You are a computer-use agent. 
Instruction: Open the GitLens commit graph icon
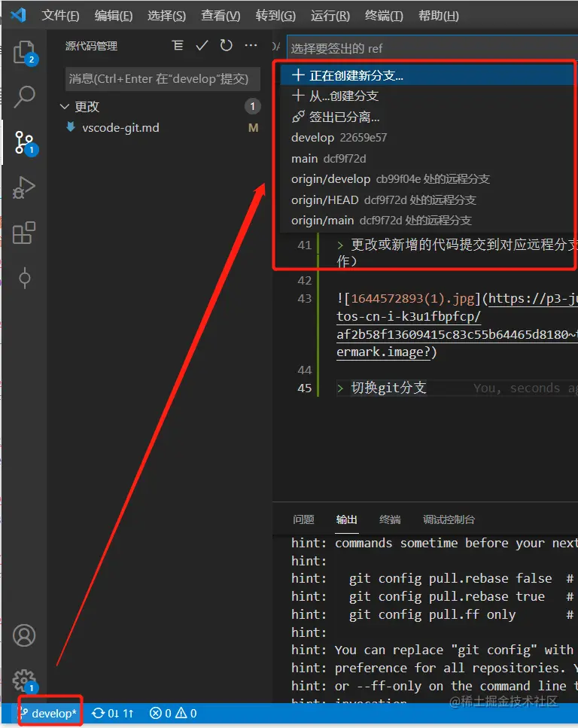[24, 278]
